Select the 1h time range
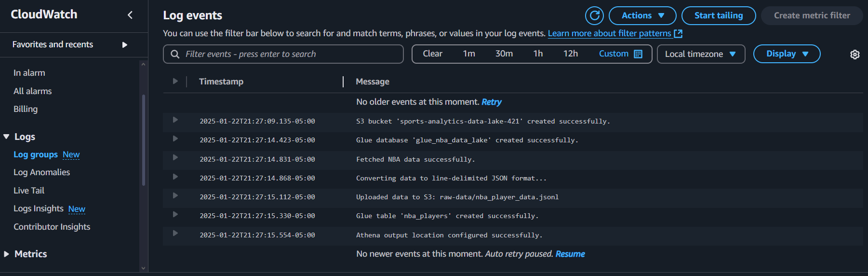868x276 pixels. coord(538,54)
